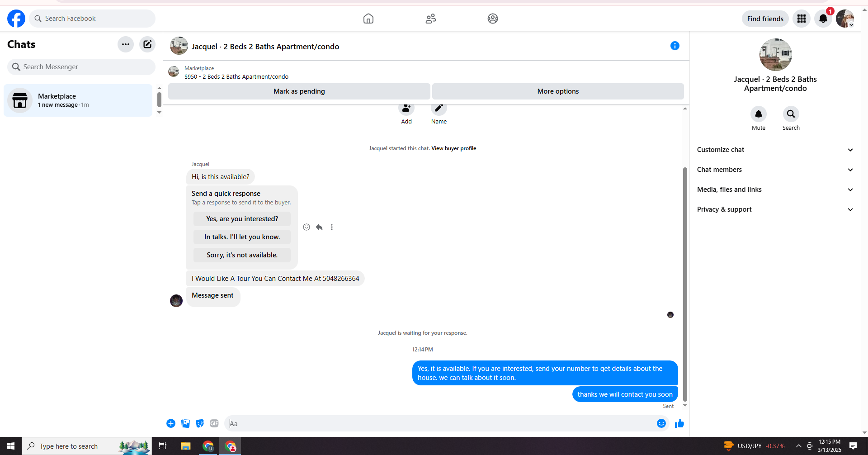Screen dimensions: 868x455
Task: Click the Facebook logo
Action: point(16,19)
